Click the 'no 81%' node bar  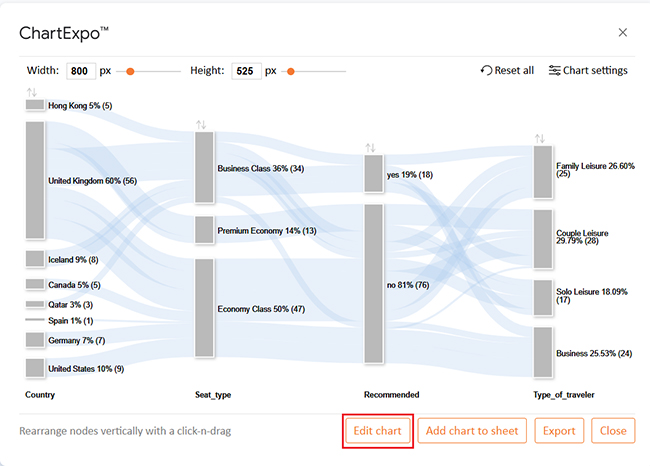(373, 284)
